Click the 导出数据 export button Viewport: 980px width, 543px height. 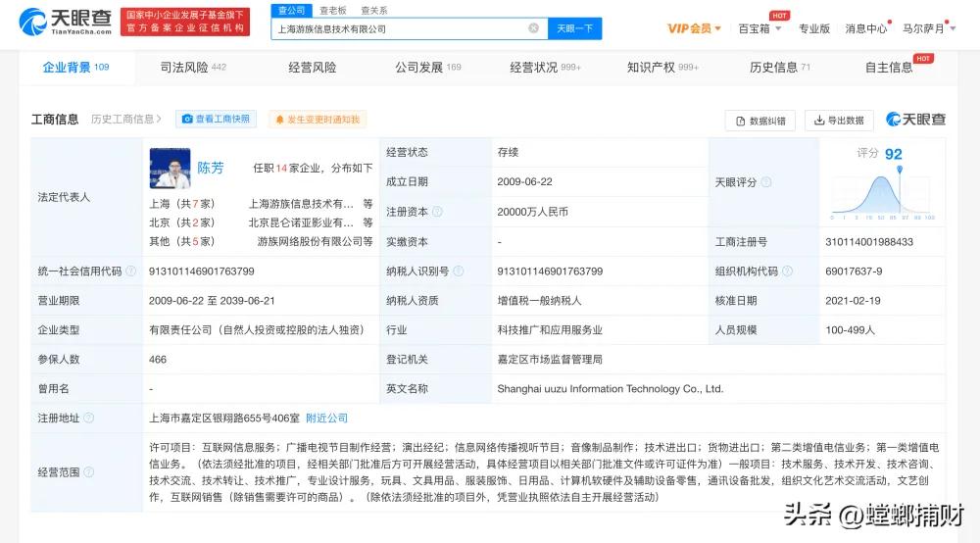(x=839, y=121)
